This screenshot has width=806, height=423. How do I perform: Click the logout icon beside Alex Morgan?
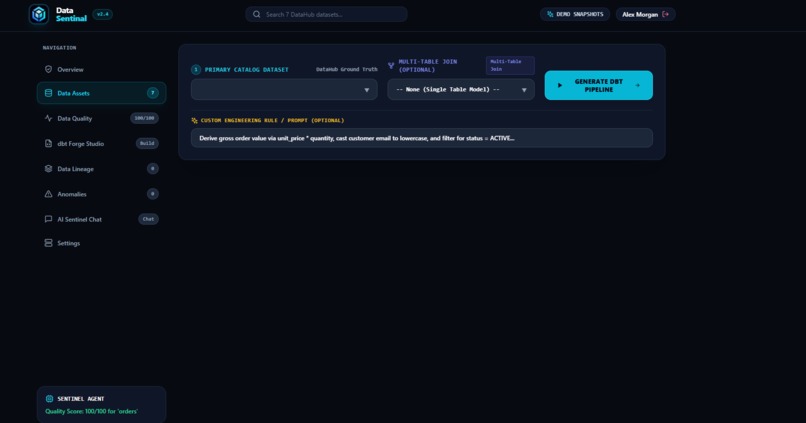click(666, 14)
